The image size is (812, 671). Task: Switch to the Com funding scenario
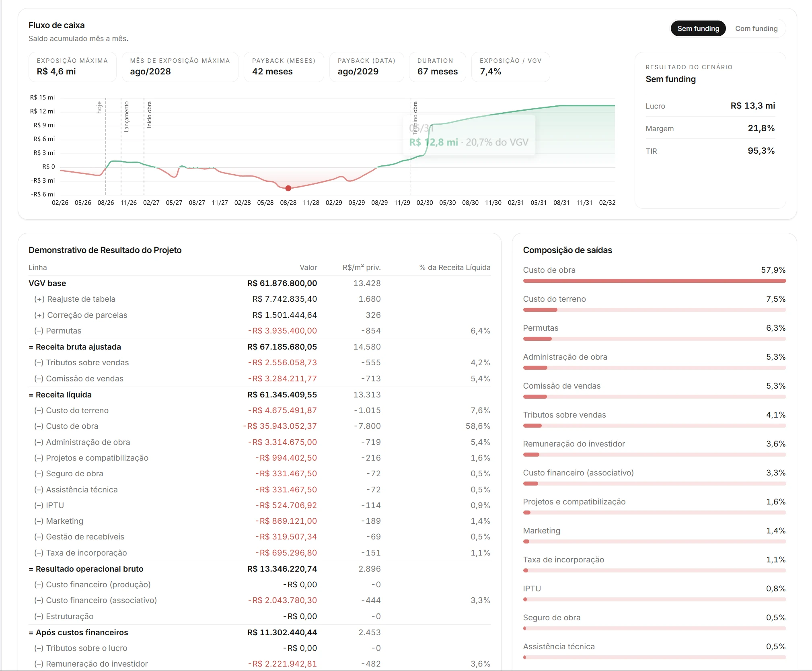[x=756, y=29]
